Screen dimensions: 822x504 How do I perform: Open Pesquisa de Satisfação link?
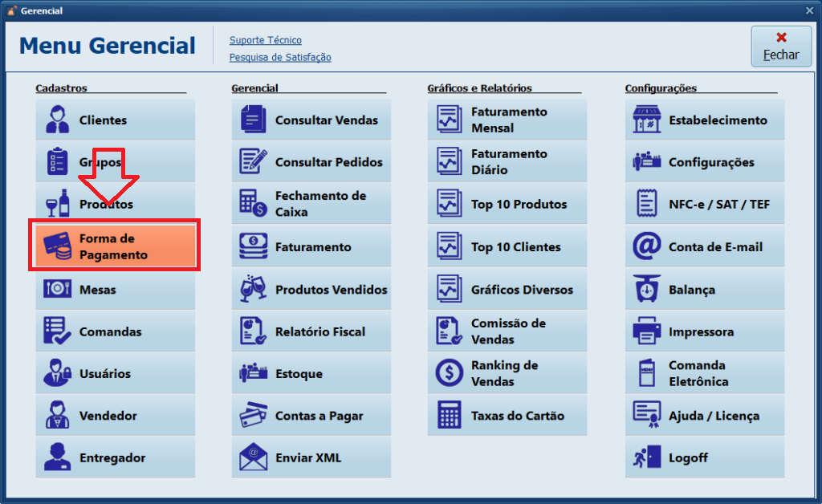click(x=279, y=58)
